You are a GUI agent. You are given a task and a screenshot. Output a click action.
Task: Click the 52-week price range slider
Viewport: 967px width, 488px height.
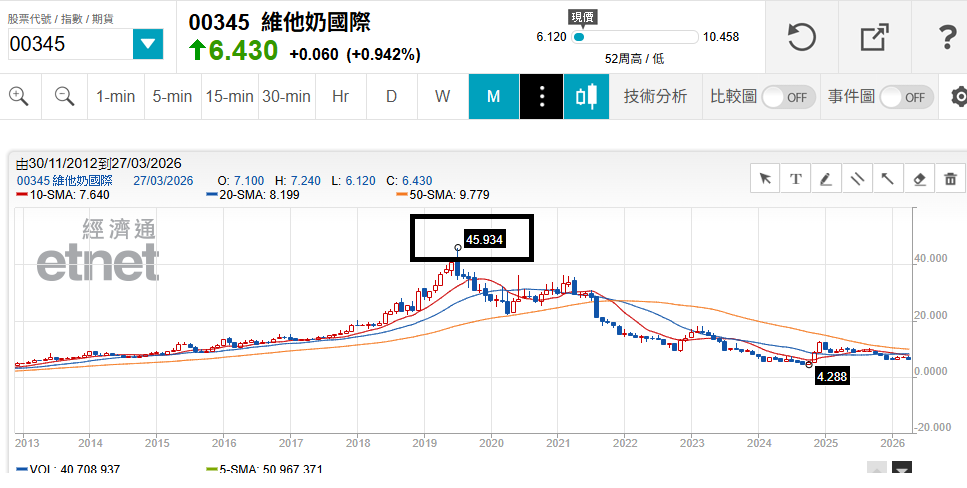tap(635, 37)
